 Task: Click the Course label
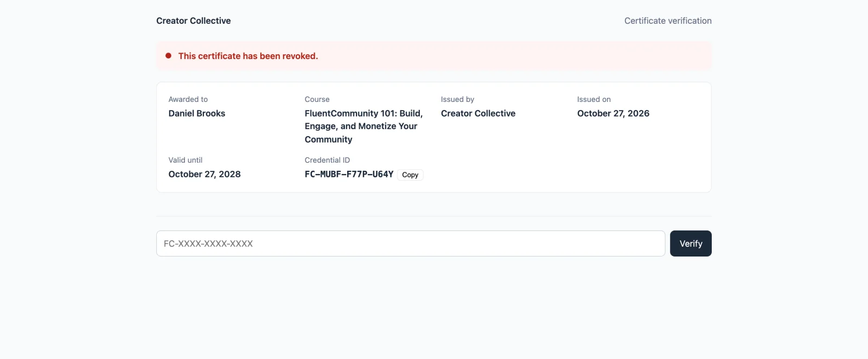point(317,99)
